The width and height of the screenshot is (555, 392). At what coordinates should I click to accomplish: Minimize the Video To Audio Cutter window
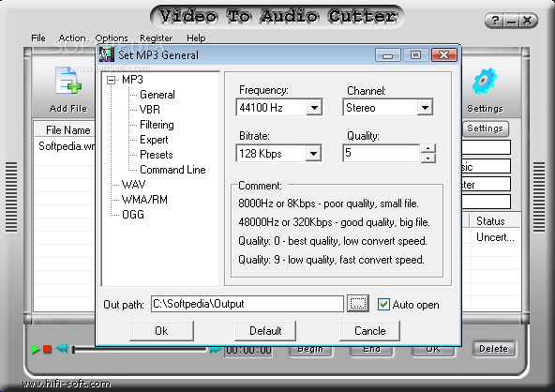click(x=511, y=21)
